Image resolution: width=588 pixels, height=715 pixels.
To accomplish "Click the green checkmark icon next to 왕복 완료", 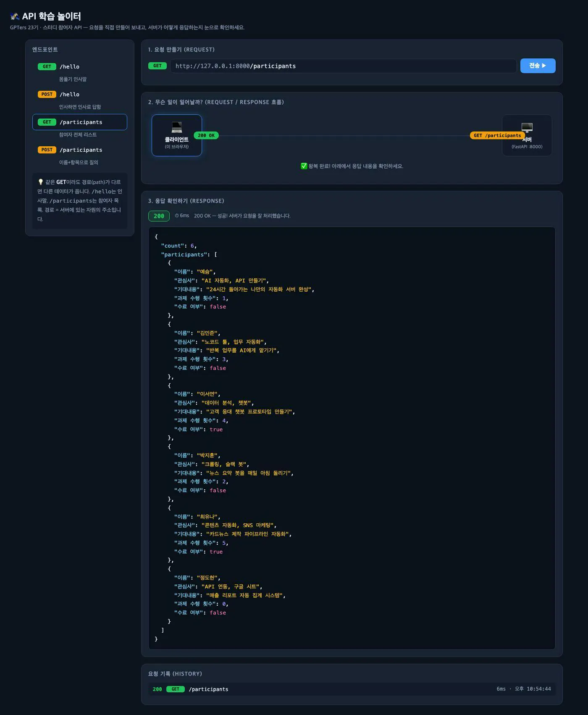I will [304, 166].
